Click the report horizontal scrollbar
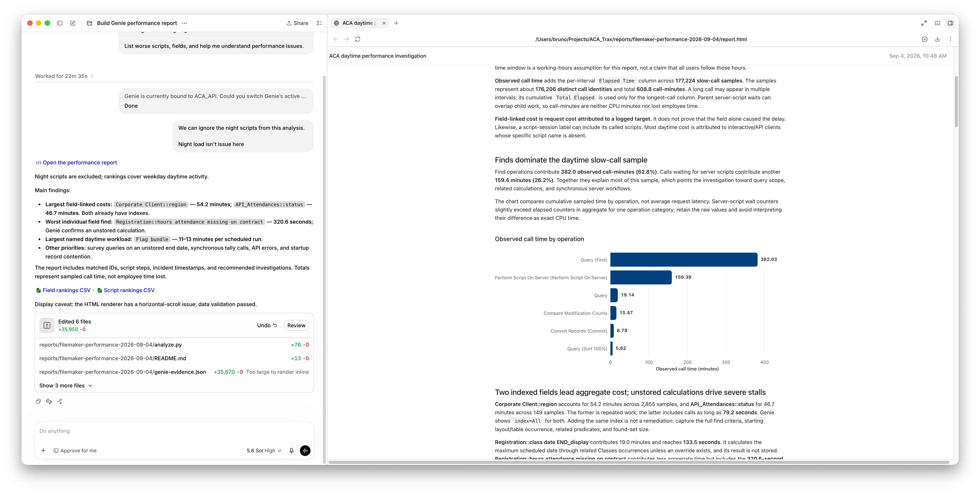The height and width of the screenshot is (493, 980). click(639, 463)
